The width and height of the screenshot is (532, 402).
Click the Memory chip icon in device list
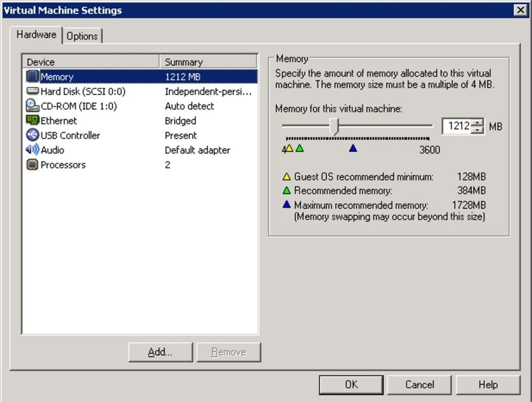33,76
